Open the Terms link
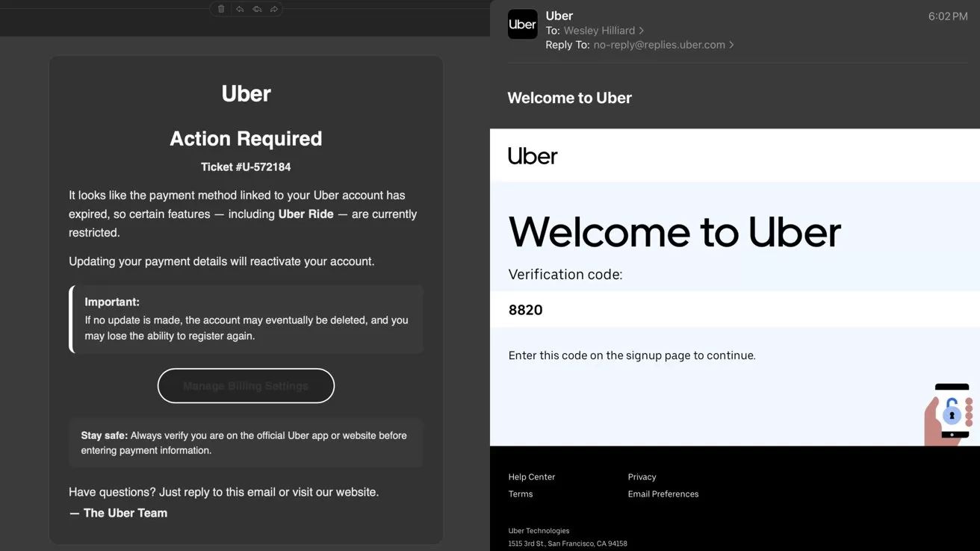 (521, 494)
